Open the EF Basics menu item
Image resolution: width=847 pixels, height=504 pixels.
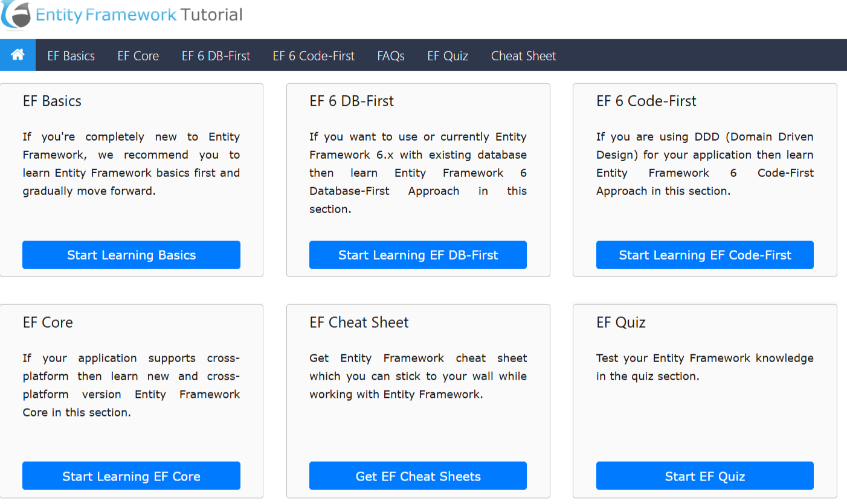pos(71,56)
